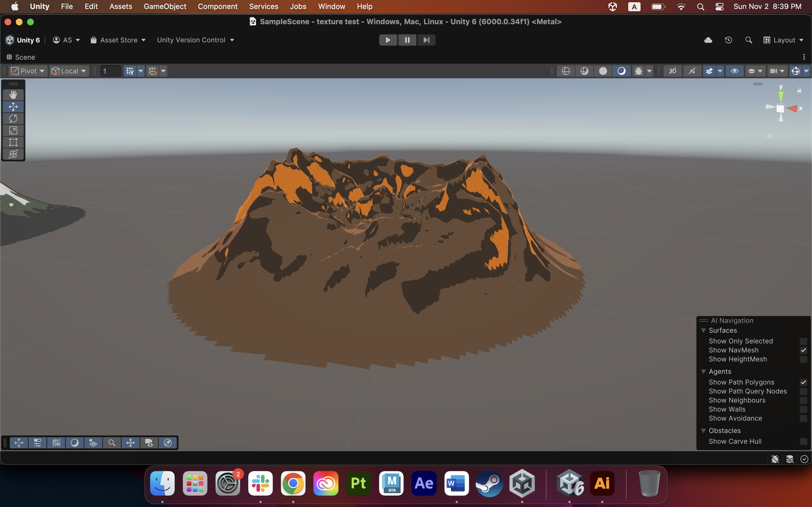Click the Step forward button
Viewport: 812px width, 507px height.
coord(426,40)
